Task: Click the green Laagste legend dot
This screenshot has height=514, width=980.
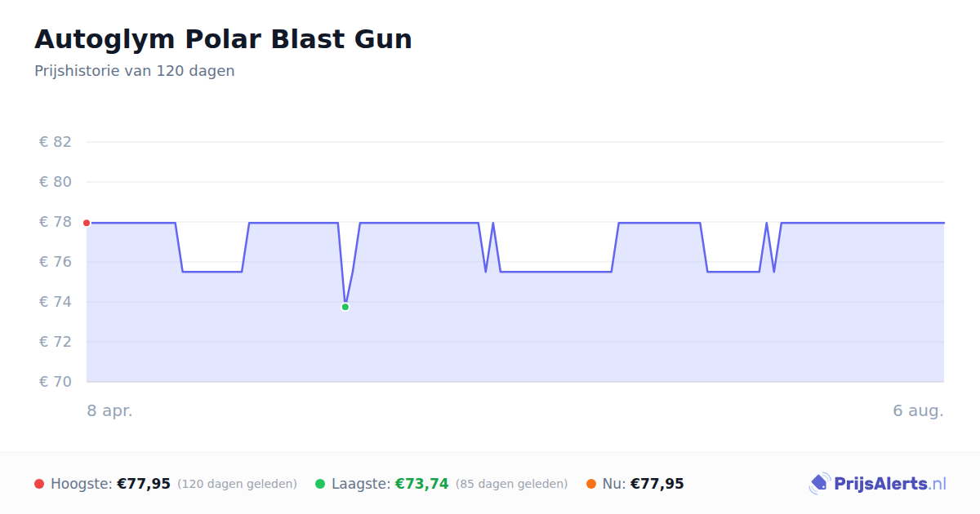Action: coord(320,484)
